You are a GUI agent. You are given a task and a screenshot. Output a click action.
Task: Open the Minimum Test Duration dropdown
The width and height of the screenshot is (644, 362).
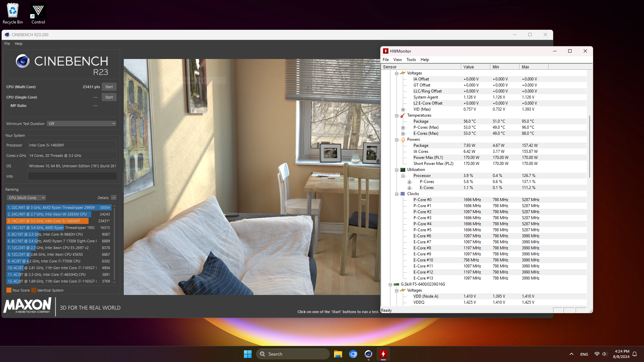click(82, 124)
